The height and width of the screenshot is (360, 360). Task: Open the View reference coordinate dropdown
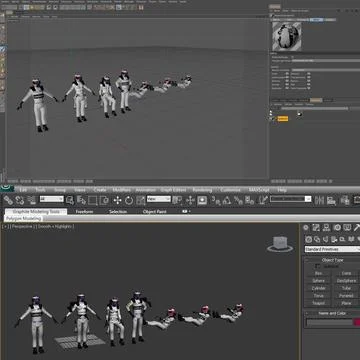click(159, 199)
